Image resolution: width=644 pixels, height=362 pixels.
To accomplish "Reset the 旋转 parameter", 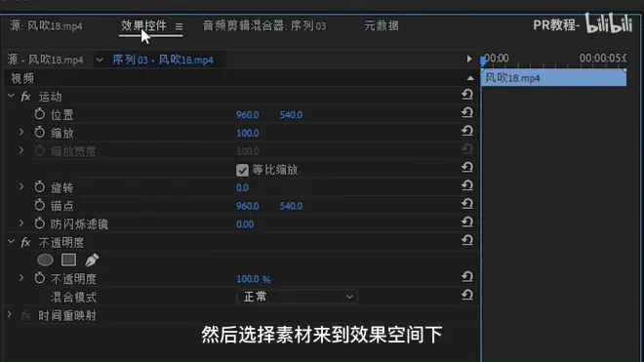I will pyautogui.click(x=467, y=185).
